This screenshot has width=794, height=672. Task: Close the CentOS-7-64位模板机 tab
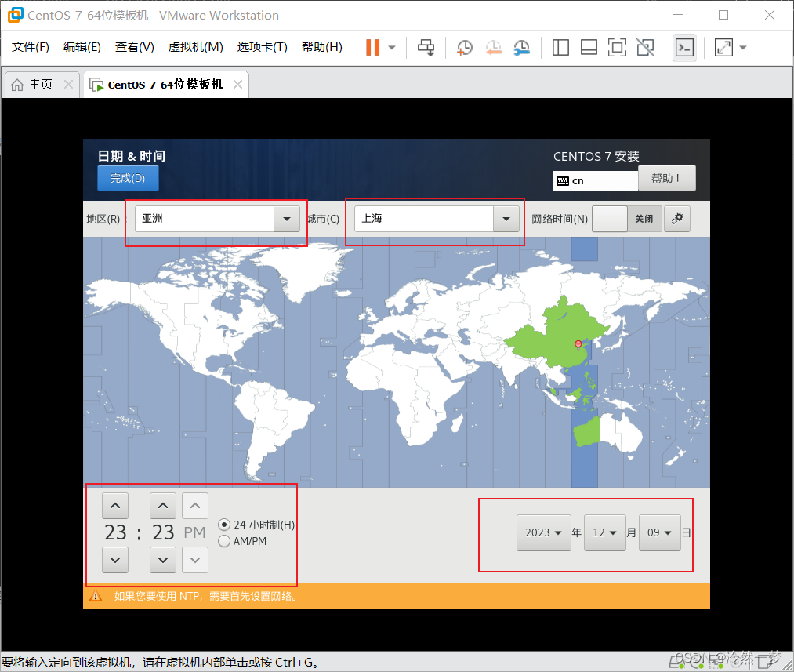tap(237, 84)
